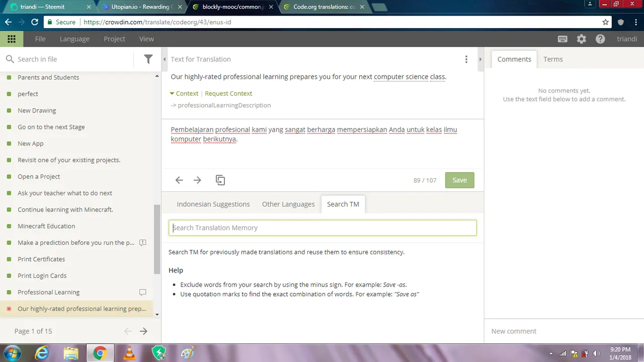Open File Explorer from taskbar
The width and height of the screenshot is (644, 362).
coord(71,353)
